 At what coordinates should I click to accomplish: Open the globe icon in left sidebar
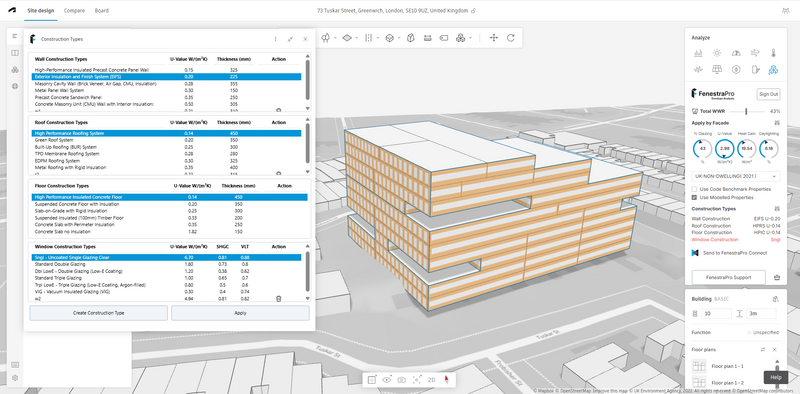click(15, 86)
